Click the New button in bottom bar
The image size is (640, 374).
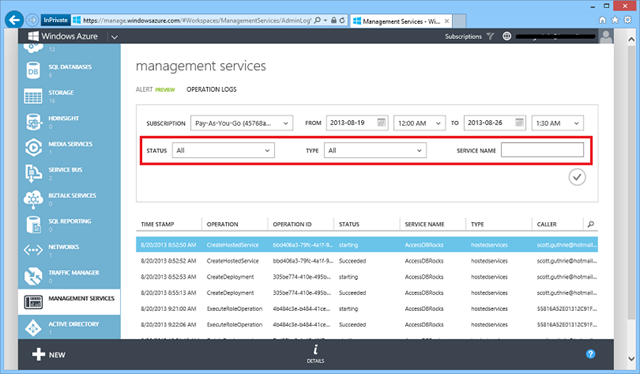pyautogui.click(x=49, y=354)
